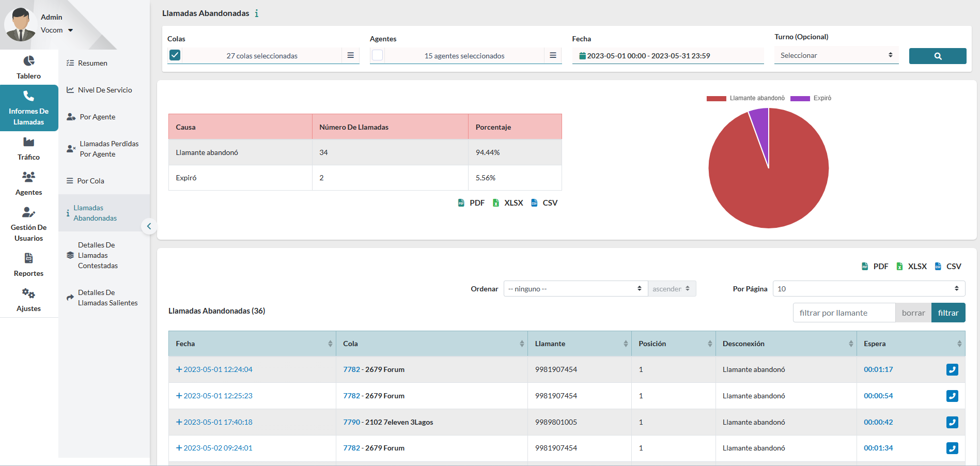Check the select-all Agentes checkbox
This screenshot has width=980, height=466.
point(378,55)
